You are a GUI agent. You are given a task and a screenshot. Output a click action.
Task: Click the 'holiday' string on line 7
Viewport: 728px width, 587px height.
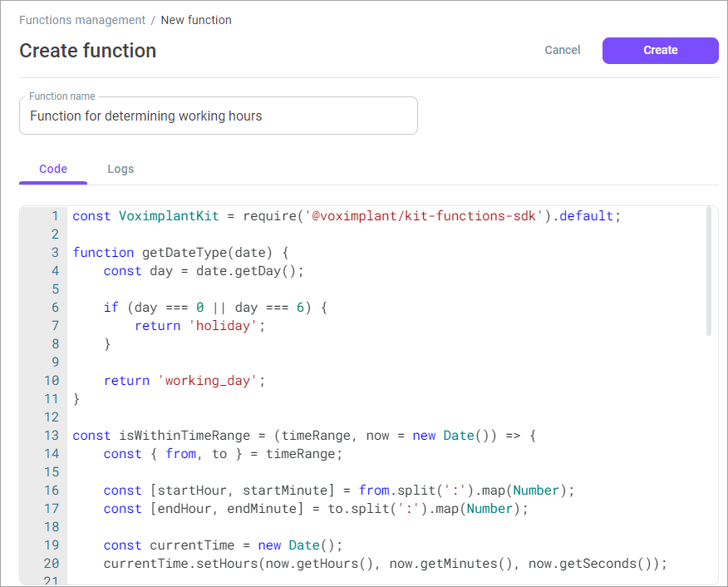(223, 326)
